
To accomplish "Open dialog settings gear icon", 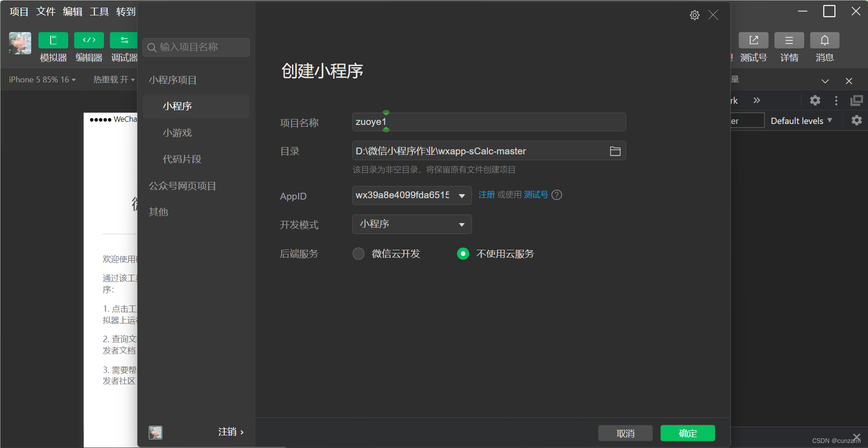I will click(x=695, y=15).
